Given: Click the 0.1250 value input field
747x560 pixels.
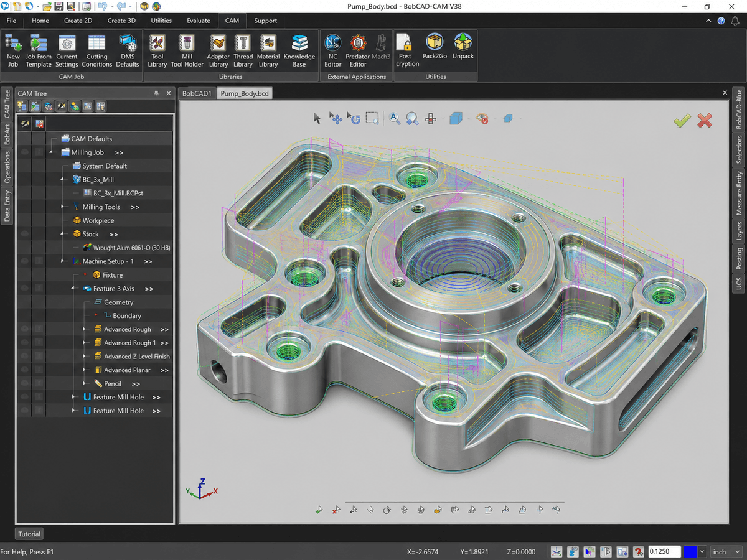Looking at the screenshot, I should click(664, 551).
